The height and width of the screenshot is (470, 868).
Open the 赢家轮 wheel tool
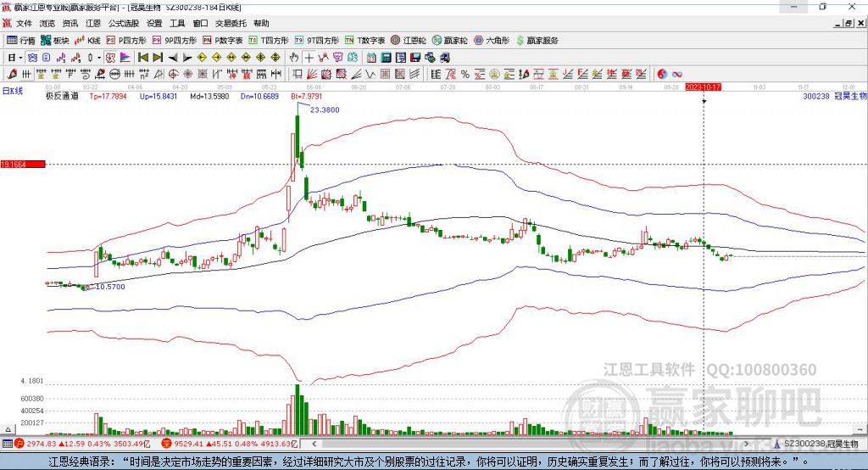449,41
